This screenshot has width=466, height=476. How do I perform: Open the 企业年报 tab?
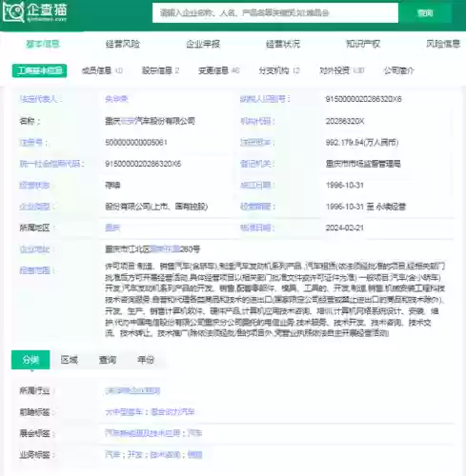click(203, 44)
